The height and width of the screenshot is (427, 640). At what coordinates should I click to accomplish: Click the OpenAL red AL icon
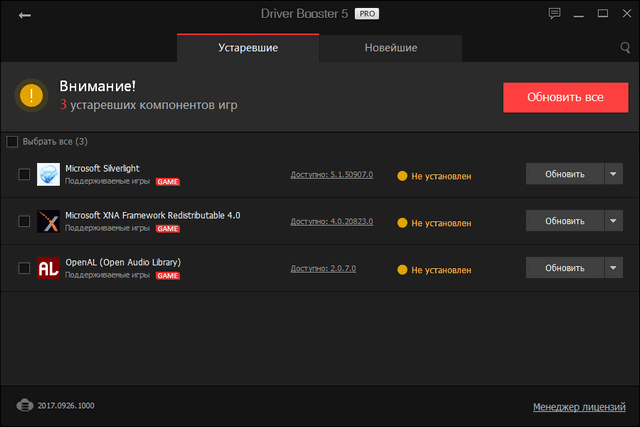click(48, 268)
